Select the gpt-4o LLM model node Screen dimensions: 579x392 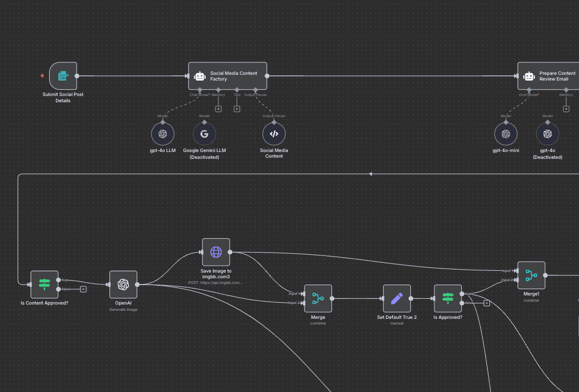162,133
